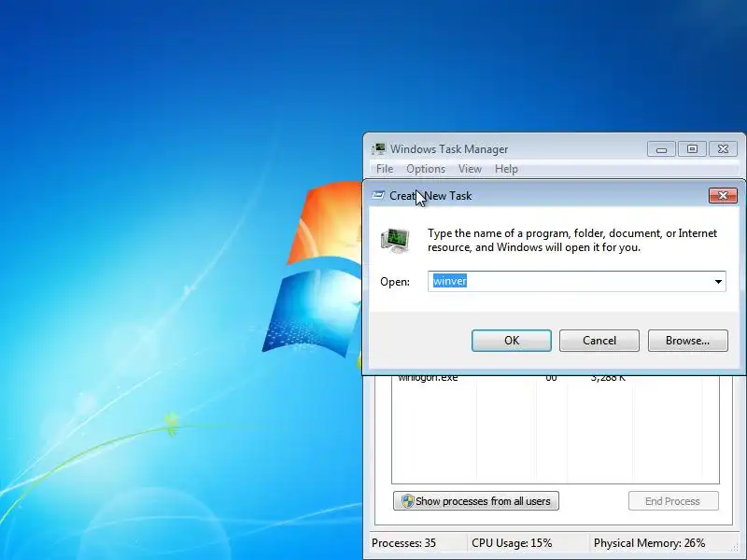This screenshot has width=747, height=560.
Task: Click the Task Manager title bar icon
Action: point(379,149)
